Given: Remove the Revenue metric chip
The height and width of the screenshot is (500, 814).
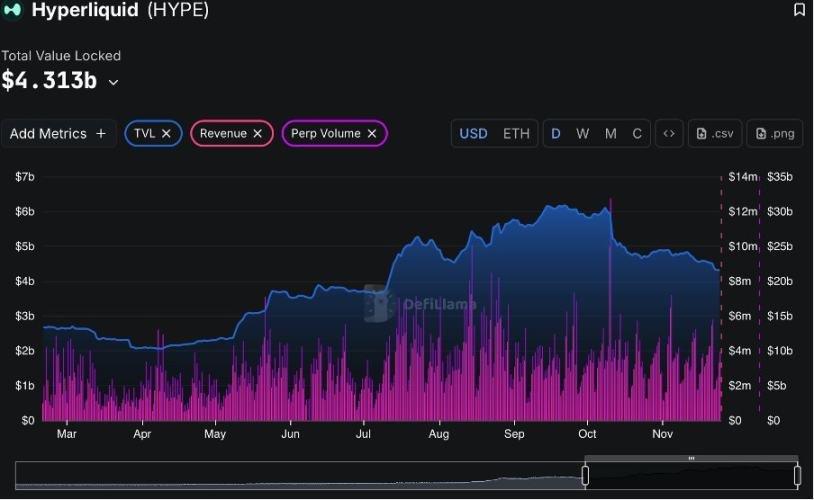Looking at the screenshot, I should point(257,133).
